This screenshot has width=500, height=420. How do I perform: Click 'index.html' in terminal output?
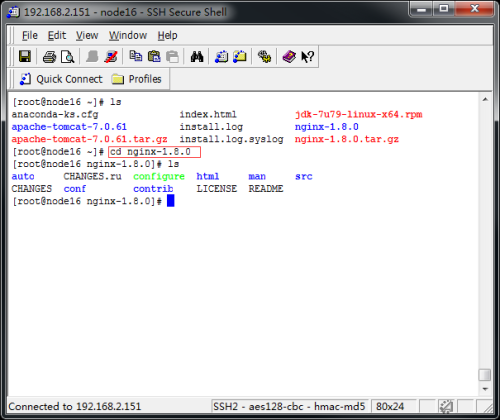point(208,115)
